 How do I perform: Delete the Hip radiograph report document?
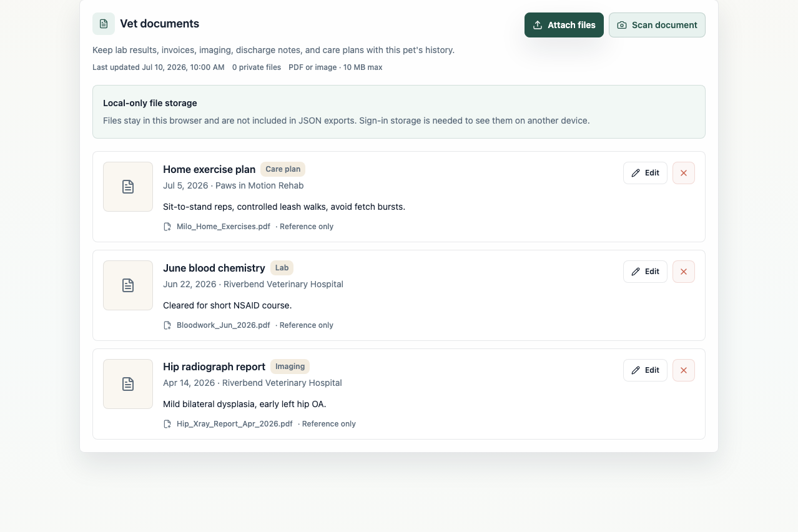pos(684,370)
